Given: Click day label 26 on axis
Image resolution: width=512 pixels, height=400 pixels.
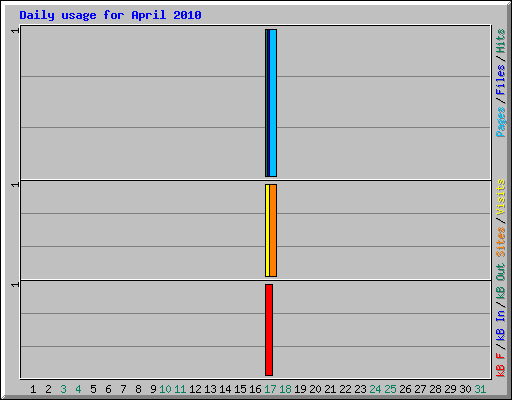Looking at the screenshot, I should (x=405, y=389).
